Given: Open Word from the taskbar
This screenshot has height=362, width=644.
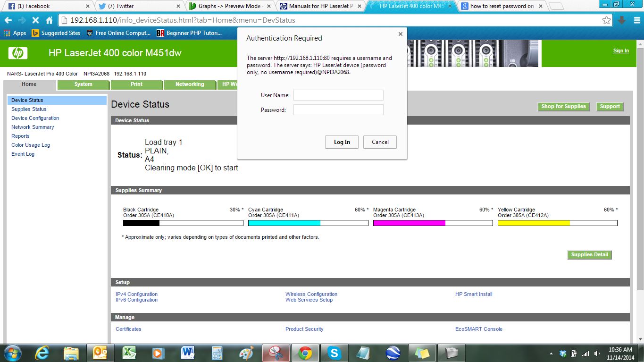Looking at the screenshot, I should 188,353.
